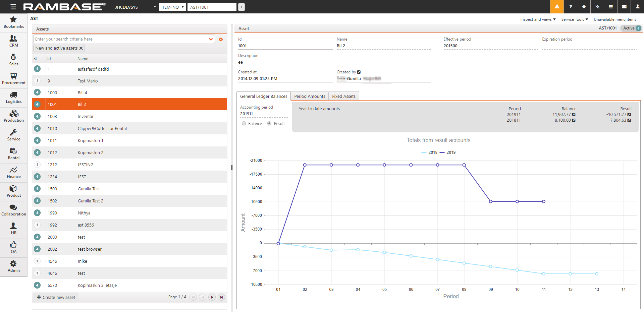
Task: Click the warning alert icon
Action: click(557, 7)
